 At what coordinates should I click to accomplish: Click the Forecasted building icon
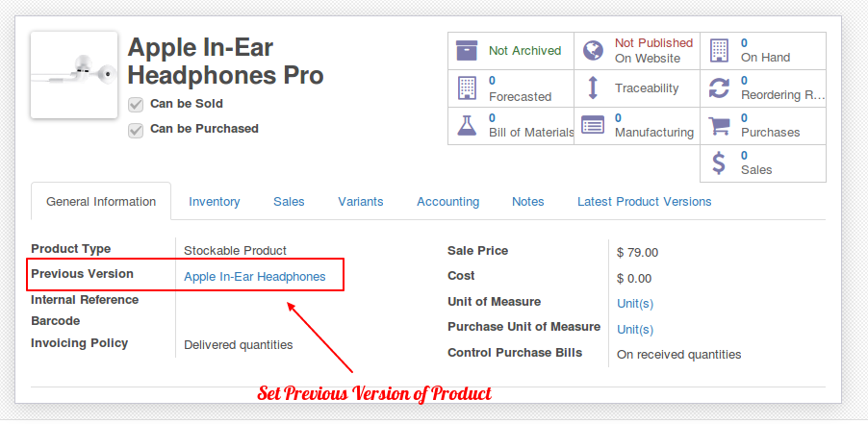[x=467, y=87]
